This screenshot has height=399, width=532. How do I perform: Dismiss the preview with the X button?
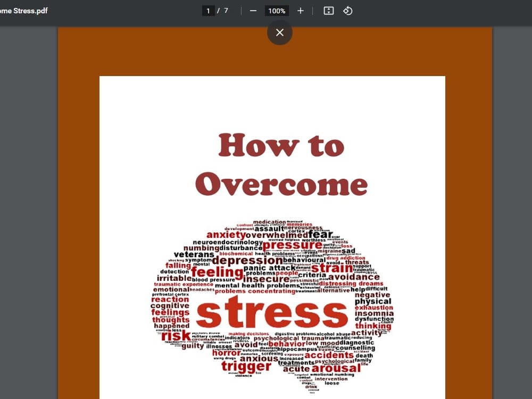[x=279, y=32]
